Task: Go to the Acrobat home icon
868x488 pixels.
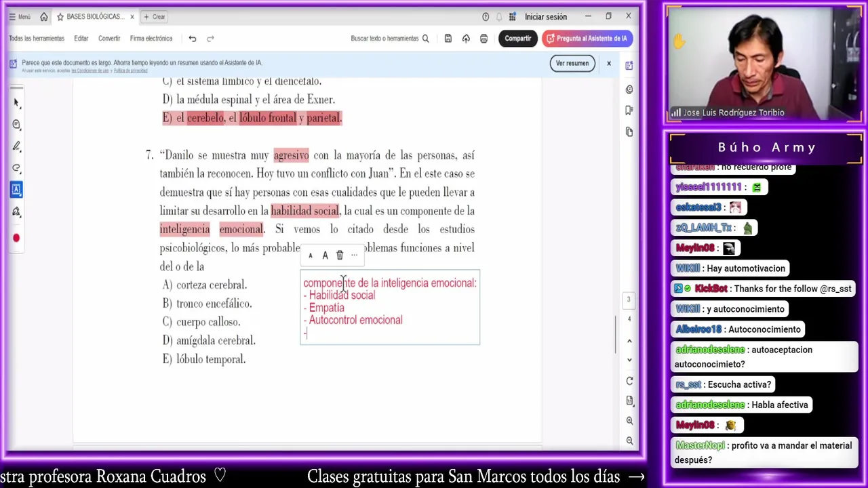Action: click(44, 17)
